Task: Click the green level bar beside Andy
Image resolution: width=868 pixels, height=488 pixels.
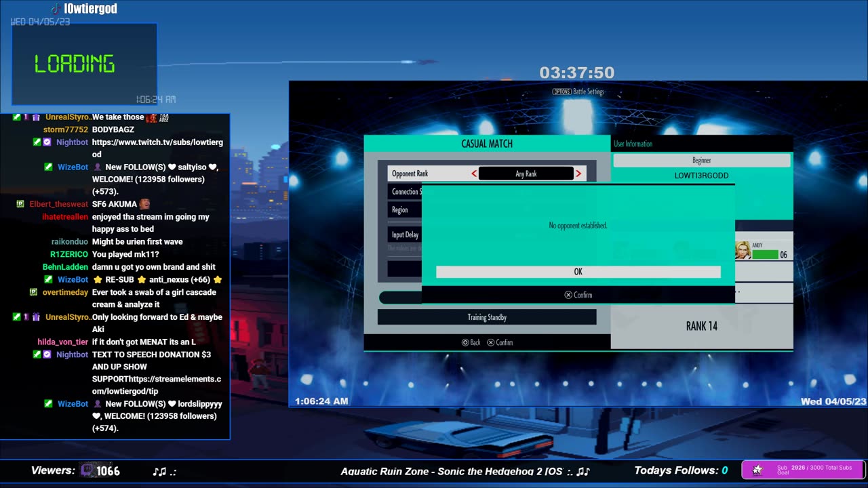Action: [765, 255]
